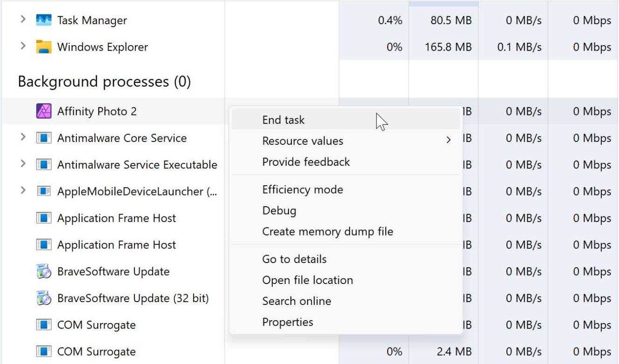Viewport: 619px width, 364px height.
Task: Click the BraveSoftware Update (32 bit) icon
Action: click(44, 298)
